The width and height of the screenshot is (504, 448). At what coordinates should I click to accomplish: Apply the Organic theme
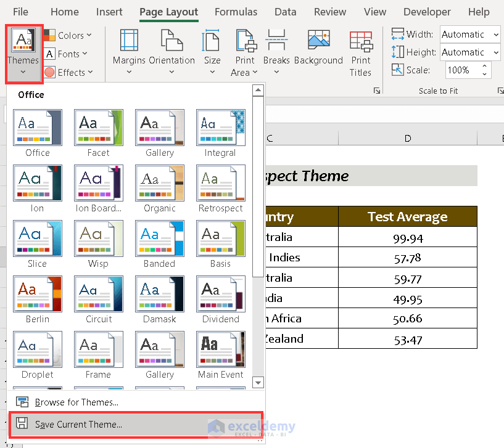point(159,189)
